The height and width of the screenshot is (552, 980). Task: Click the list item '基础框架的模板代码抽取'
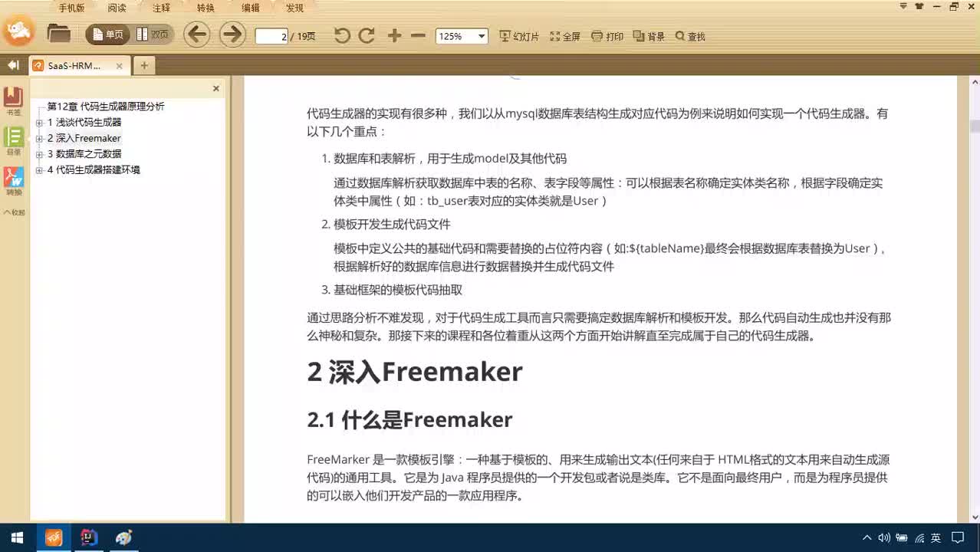398,291
